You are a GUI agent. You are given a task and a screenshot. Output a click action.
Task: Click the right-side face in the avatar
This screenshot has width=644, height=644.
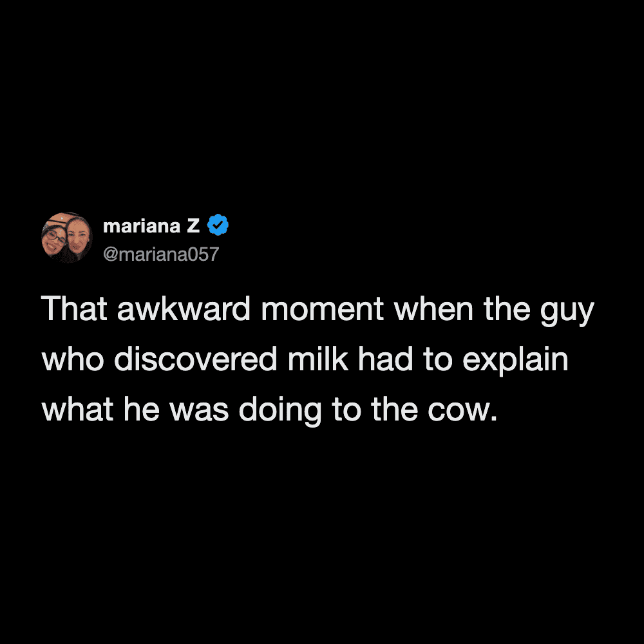tap(78, 237)
